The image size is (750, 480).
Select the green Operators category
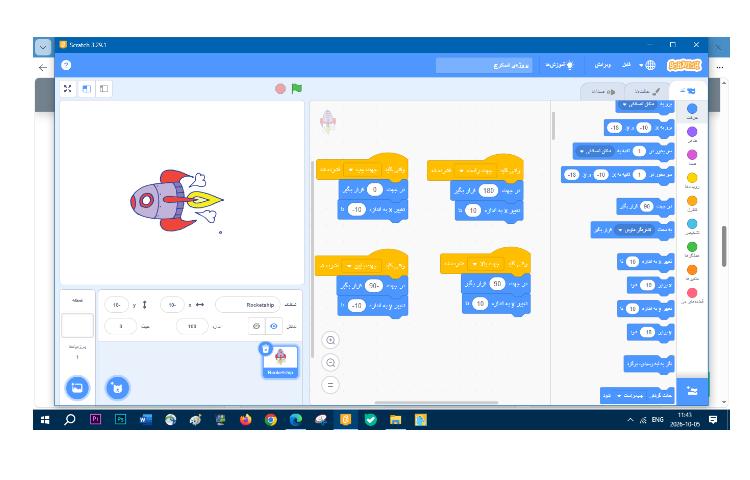(692, 249)
